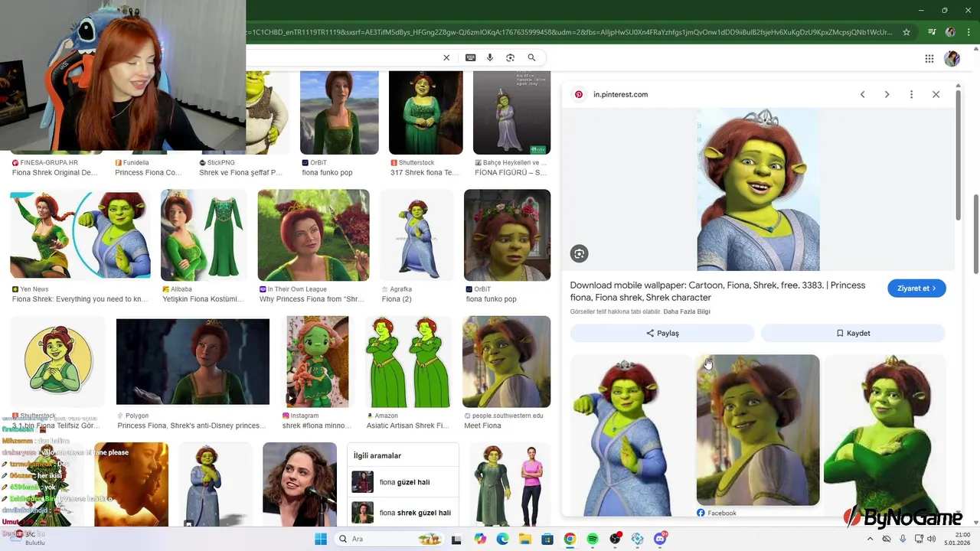Open the OrBiT fiona funko pop flower-crown thumbnail
This screenshot has height=551, width=980.
[507, 234]
